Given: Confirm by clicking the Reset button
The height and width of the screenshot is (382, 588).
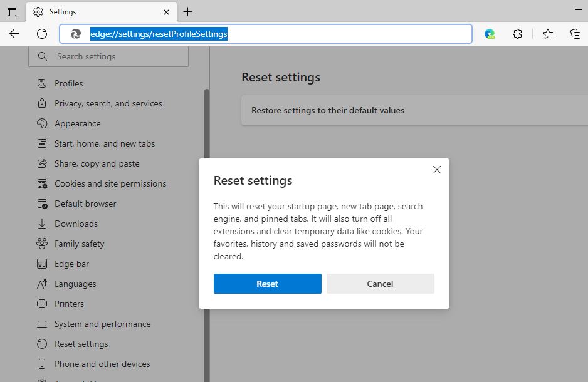Looking at the screenshot, I should (x=267, y=284).
